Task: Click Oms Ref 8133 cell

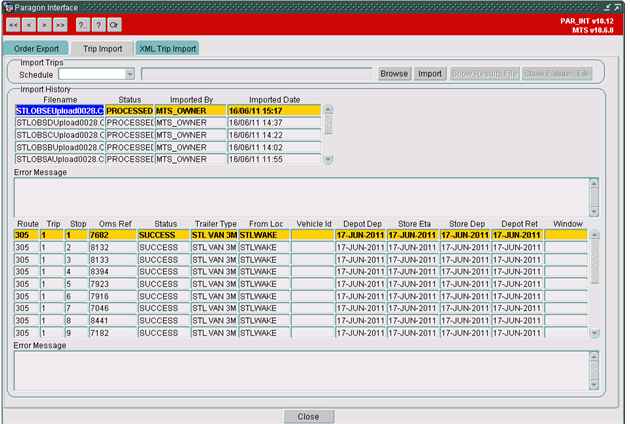Action: click(112, 260)
